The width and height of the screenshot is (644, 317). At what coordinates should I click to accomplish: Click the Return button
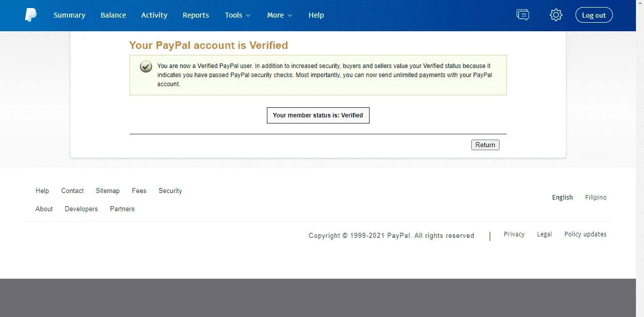(x=485, y=145)
